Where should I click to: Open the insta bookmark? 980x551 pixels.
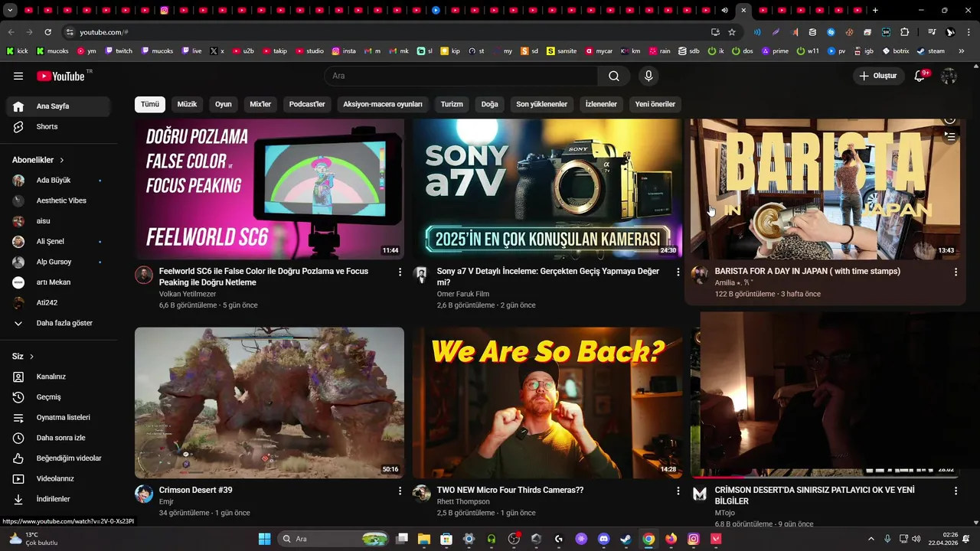coord(344,51)
